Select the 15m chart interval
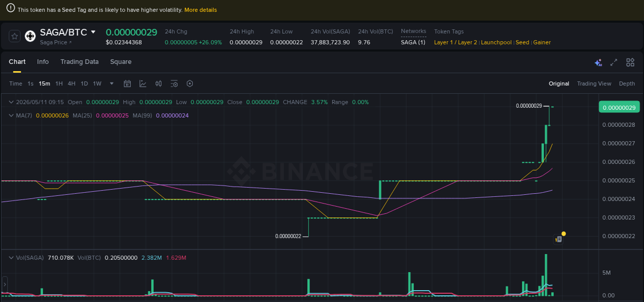Screen dimensions: 644x302 tap(44, 83)
